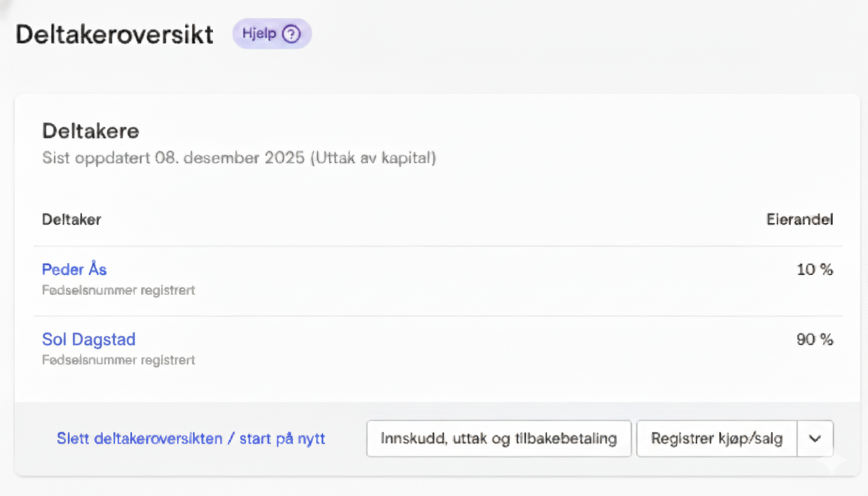The image size is (868, 496).
Task: Click Slett deltakeroversikten / start på nytt
Action: pos(191,439)
